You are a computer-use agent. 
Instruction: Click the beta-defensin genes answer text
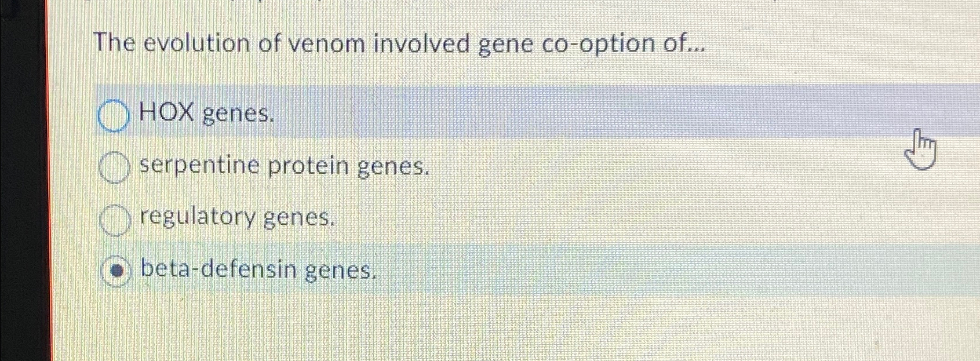click(258, 269)
